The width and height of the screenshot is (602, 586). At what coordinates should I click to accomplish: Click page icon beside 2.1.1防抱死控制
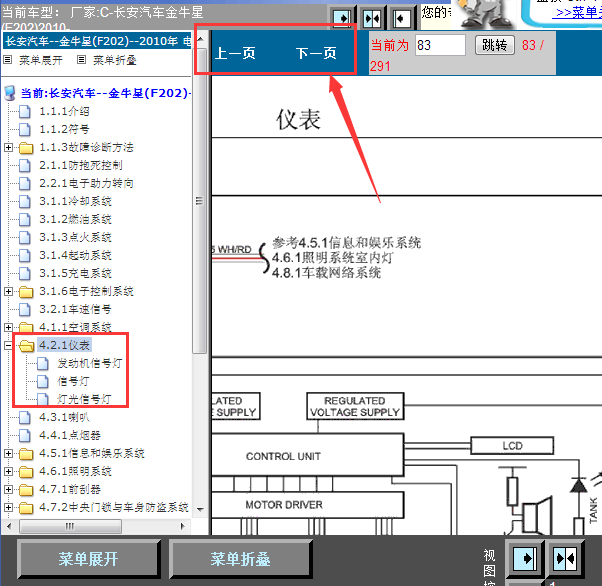(x=25, y=166)
